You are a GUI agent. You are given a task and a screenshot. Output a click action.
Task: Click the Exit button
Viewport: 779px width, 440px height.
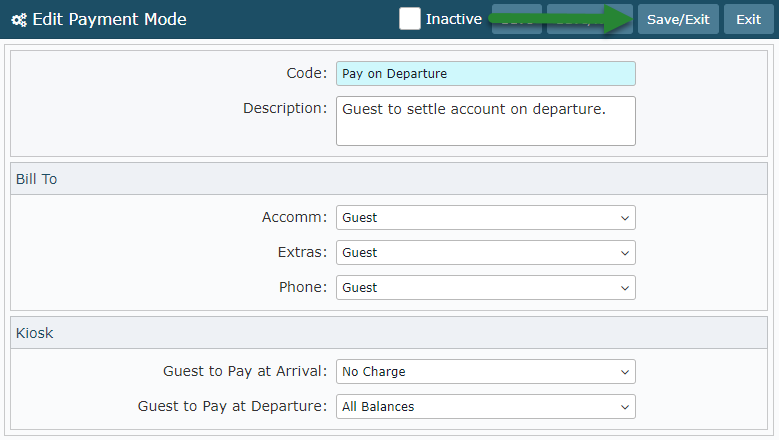748,19
